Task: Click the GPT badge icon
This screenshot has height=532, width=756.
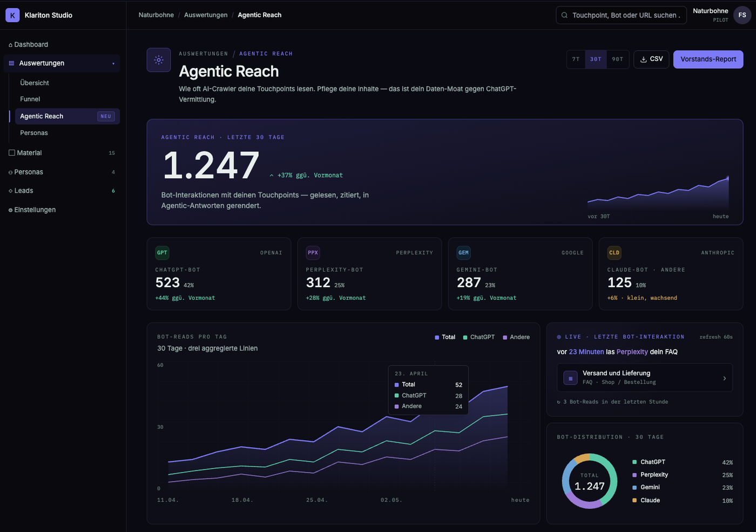Action: click(162, 253)
